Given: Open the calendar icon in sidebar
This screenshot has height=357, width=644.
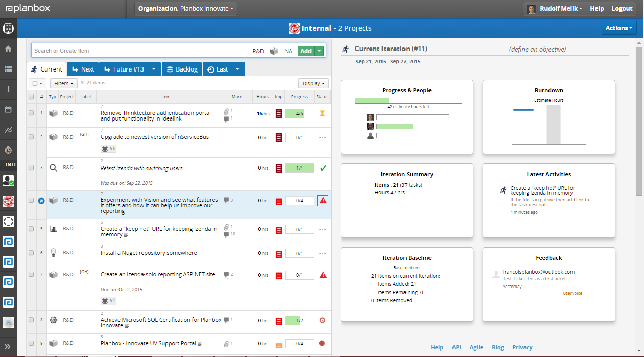Looking at the screenshot, I should [8, 109].
